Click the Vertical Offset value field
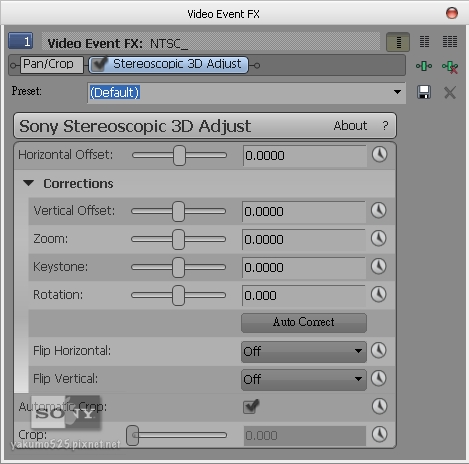 [x=304, y=212]
